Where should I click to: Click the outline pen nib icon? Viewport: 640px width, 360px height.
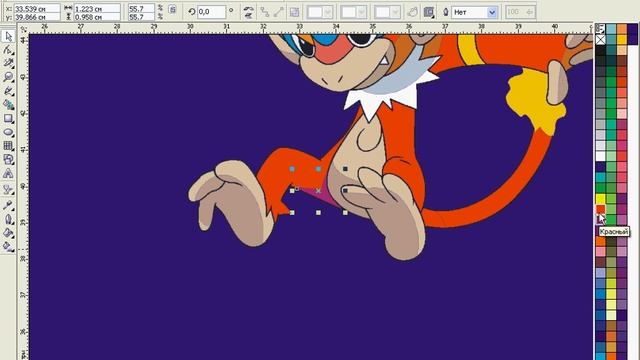point(445,12)
